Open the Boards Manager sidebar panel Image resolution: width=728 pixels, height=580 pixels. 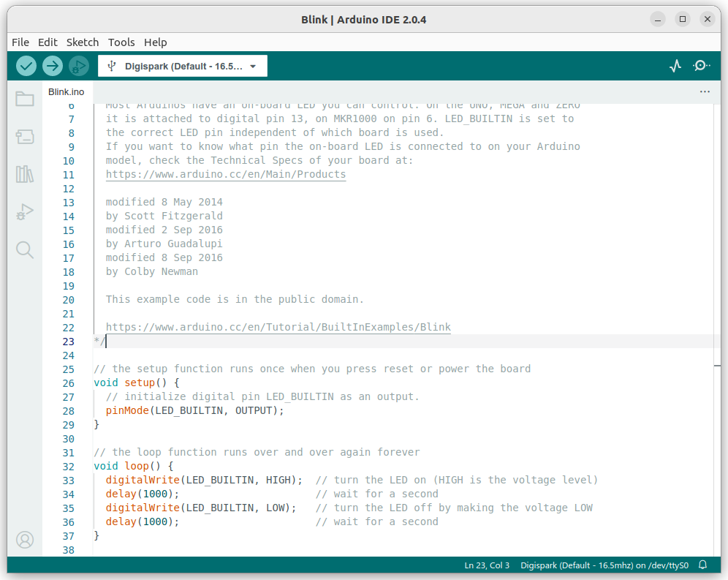click(x=25, y=137)
